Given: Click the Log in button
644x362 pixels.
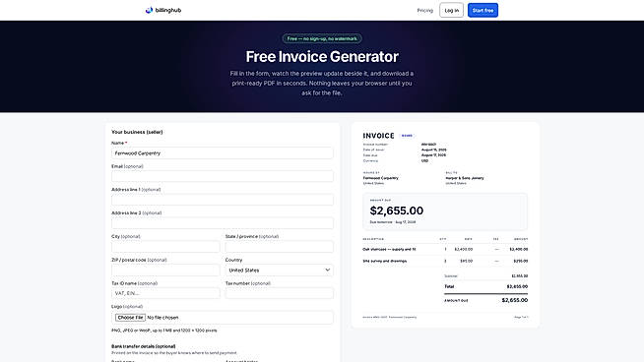Looking at the screenshot, I should (x=451, y=10).
